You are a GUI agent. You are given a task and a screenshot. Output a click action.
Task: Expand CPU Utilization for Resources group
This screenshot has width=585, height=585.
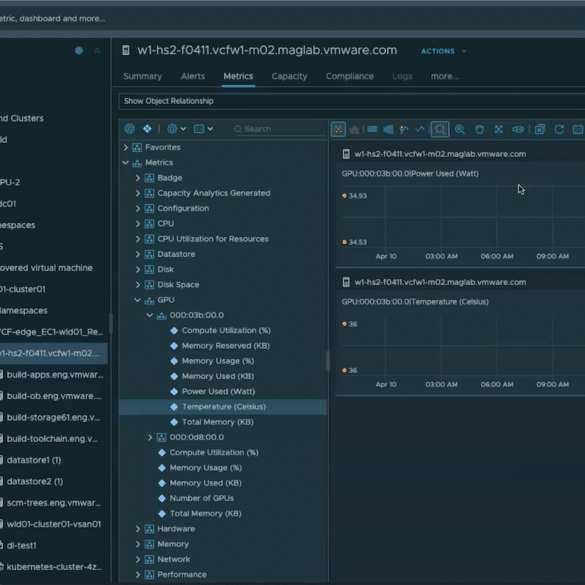[x=138, y=239]
